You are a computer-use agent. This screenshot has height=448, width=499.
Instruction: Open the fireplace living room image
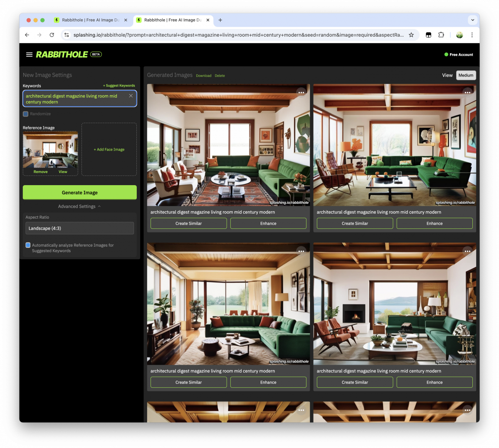(x=395, y=304)
